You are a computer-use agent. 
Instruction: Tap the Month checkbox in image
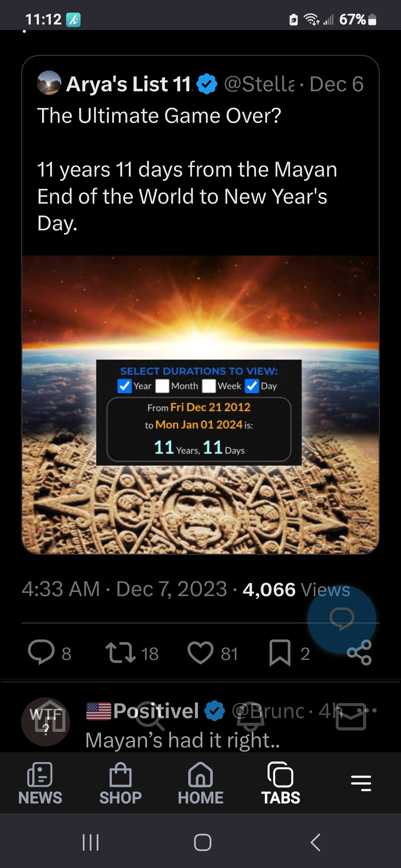[162, 386]
